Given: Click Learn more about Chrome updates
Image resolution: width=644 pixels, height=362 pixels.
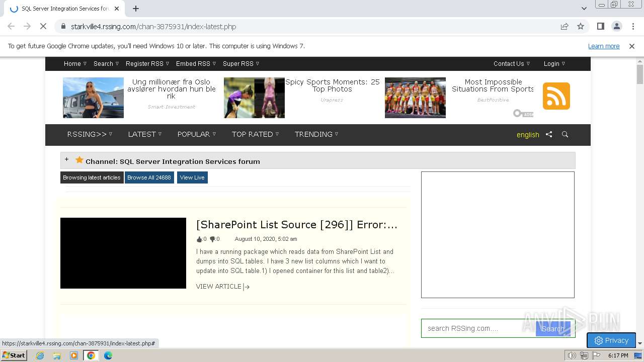Looking at the screenshot, I should coord(604,46).
